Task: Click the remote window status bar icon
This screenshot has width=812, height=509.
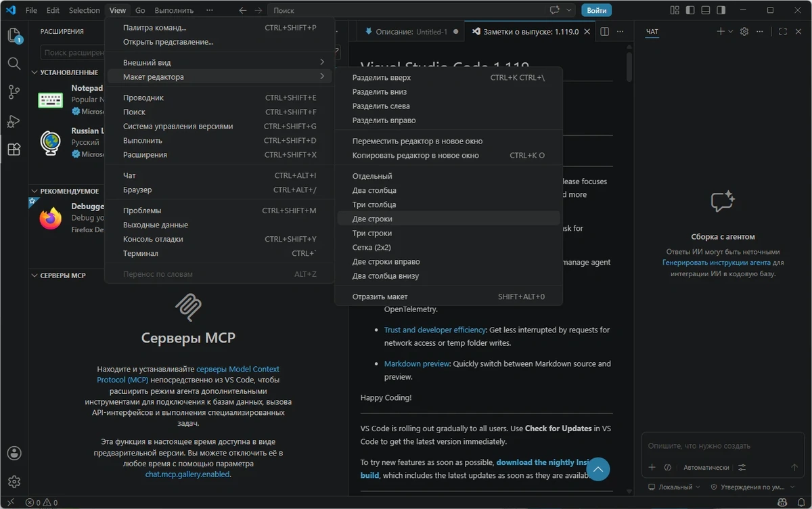Action: coord(9,503)
